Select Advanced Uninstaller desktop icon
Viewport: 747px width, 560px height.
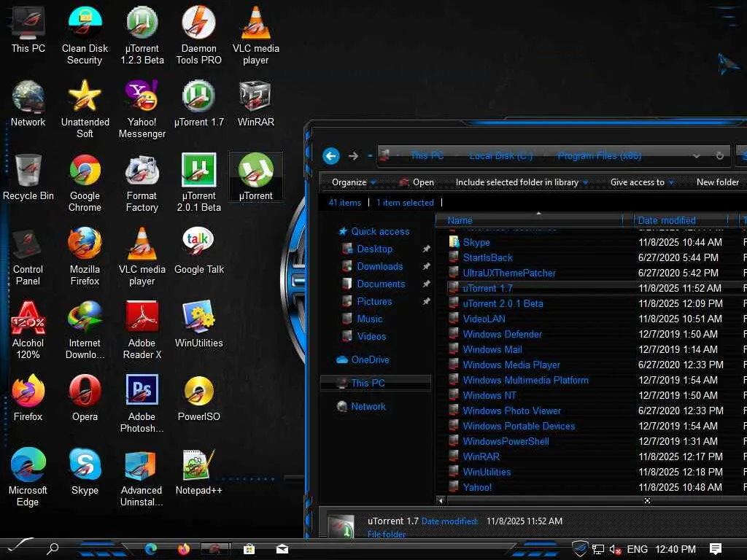(142, 478)
